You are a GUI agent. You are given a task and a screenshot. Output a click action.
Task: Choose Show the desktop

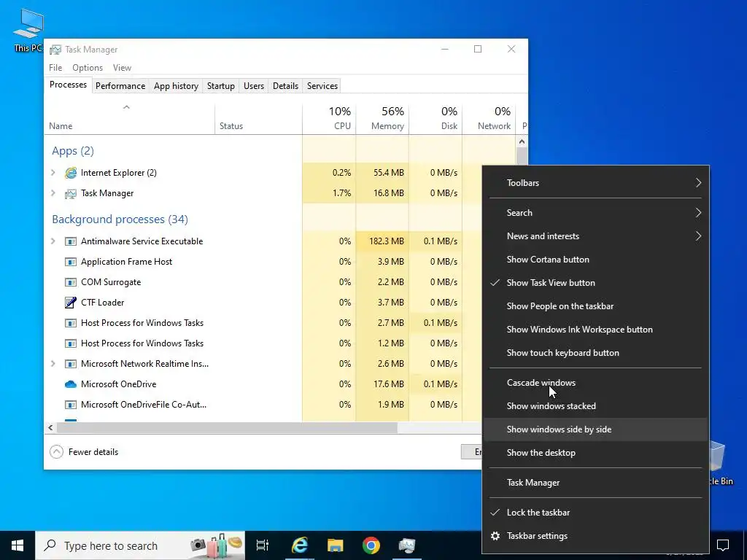pos(595,453)
